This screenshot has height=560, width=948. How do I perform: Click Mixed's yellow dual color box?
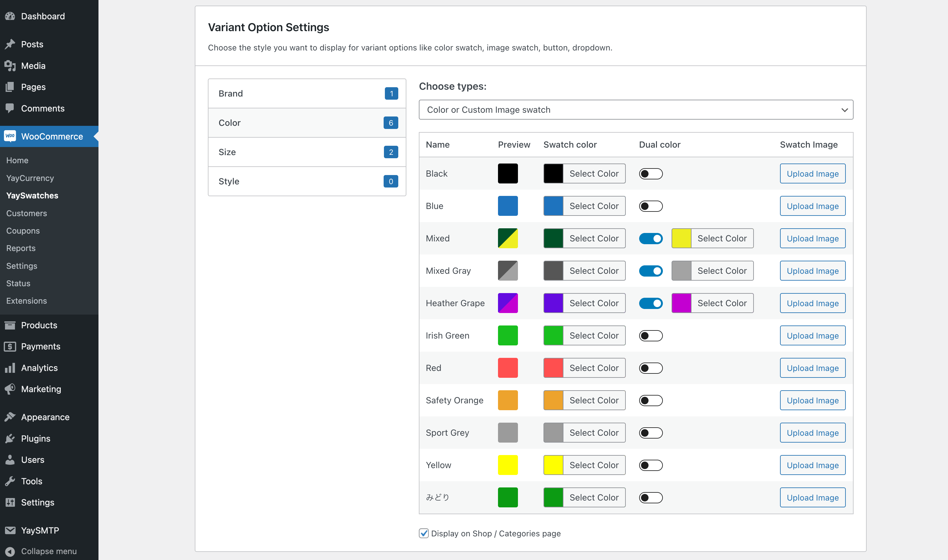(x=682, y=239)
